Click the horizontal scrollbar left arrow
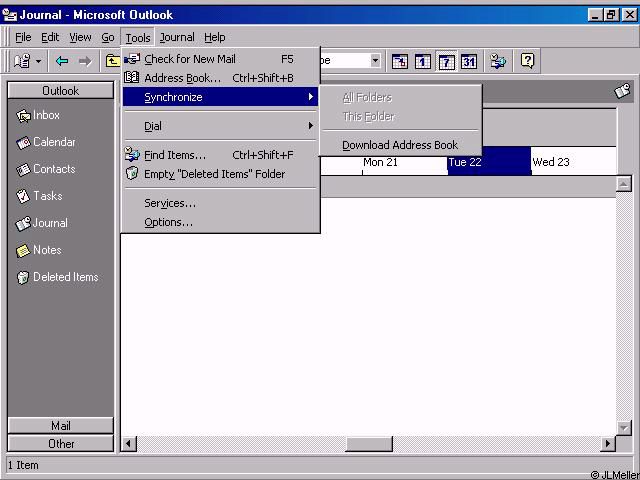Viewport: 640px width, 480px height. (x=129, y=444)
